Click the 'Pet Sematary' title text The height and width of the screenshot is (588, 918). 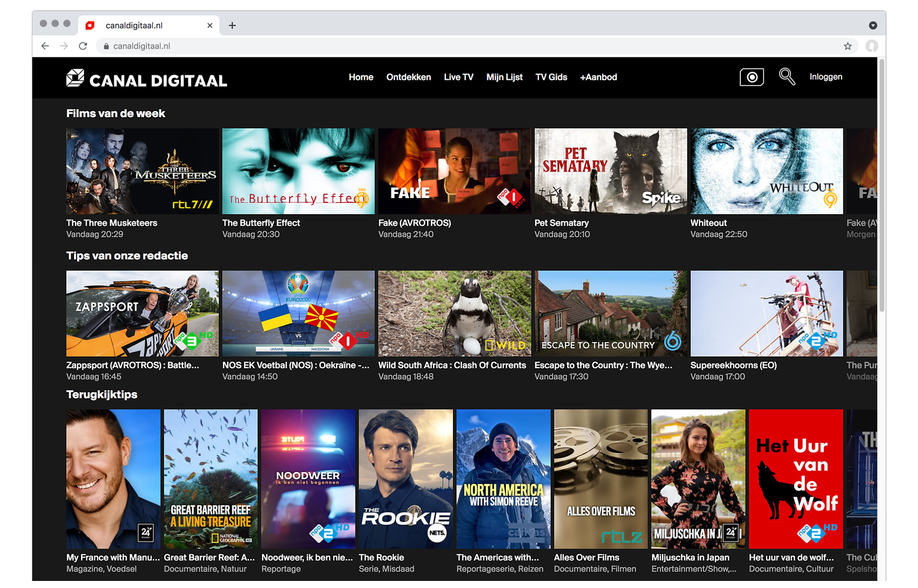click(561, 223)
